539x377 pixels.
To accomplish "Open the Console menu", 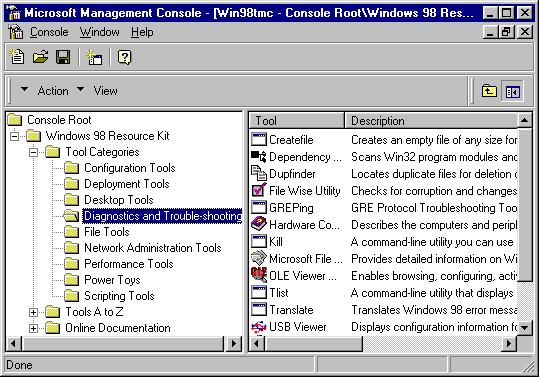I will (x=49, y=32).
